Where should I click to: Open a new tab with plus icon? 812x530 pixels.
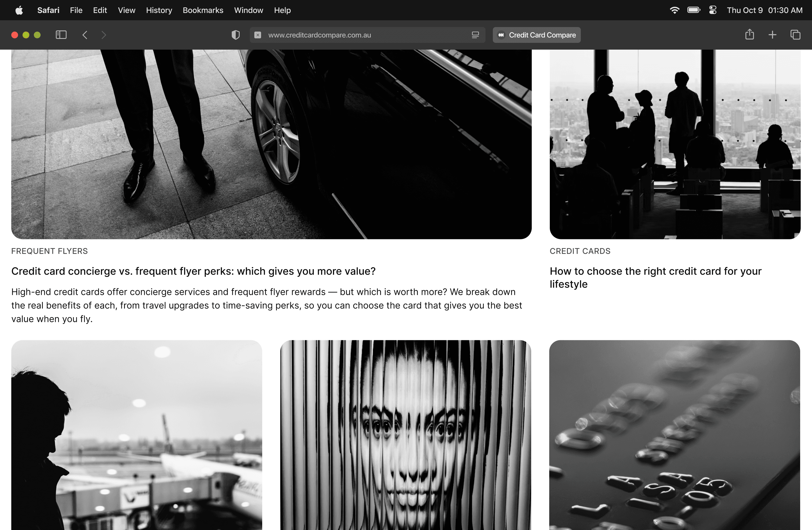click(773, 35)
